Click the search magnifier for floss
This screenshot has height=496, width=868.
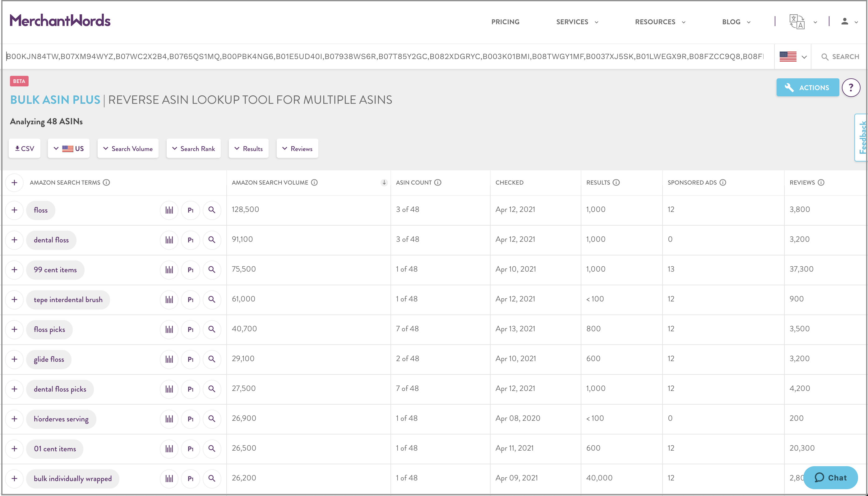[x=212, y=210]
